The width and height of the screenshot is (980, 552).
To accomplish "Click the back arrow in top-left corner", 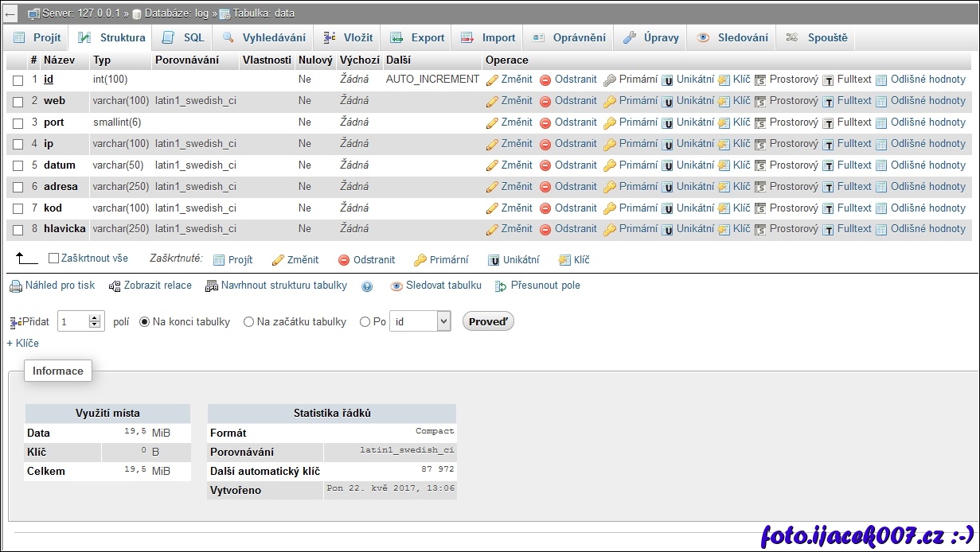I will [10, 14].
